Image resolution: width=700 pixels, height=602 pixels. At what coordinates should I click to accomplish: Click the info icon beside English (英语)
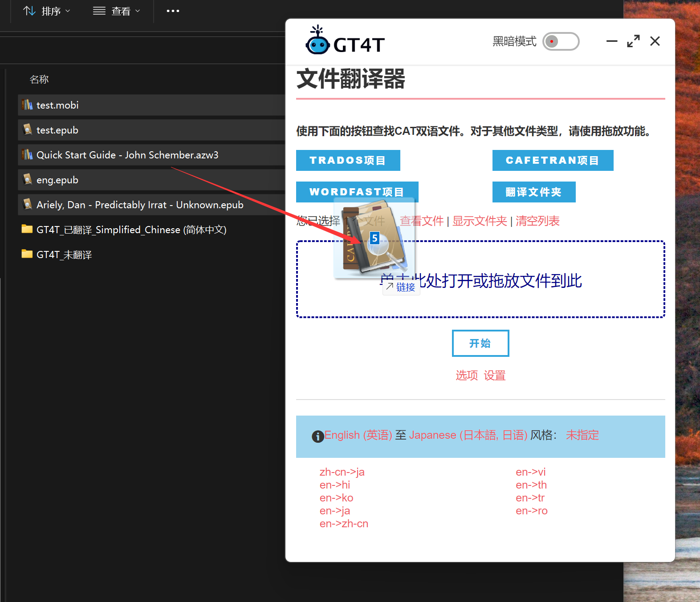(x=317, y=436)
